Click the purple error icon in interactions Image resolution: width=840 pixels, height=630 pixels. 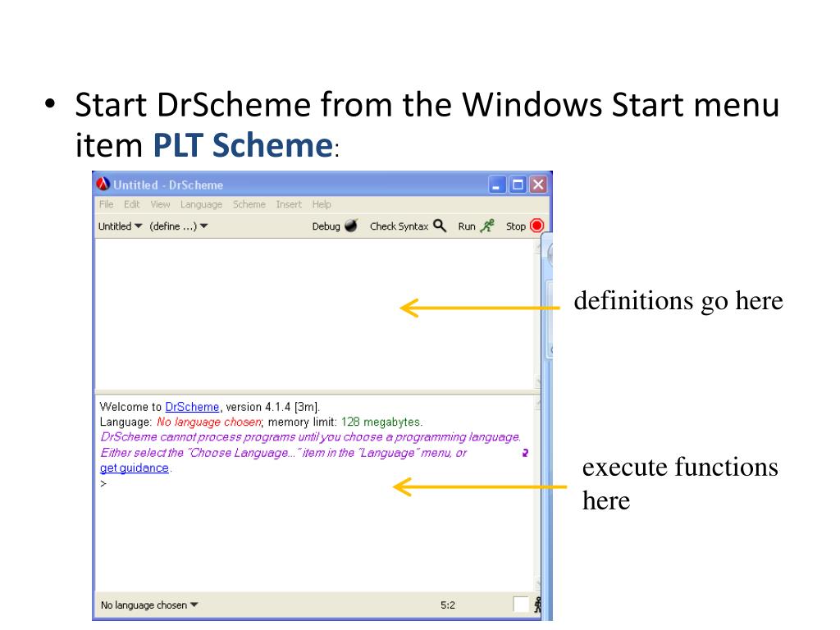coord(525,453)
